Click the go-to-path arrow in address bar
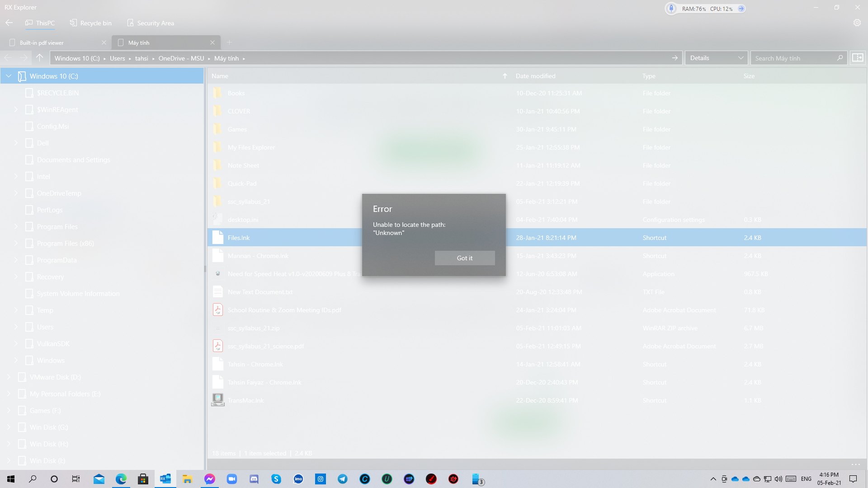 (675, 58)
